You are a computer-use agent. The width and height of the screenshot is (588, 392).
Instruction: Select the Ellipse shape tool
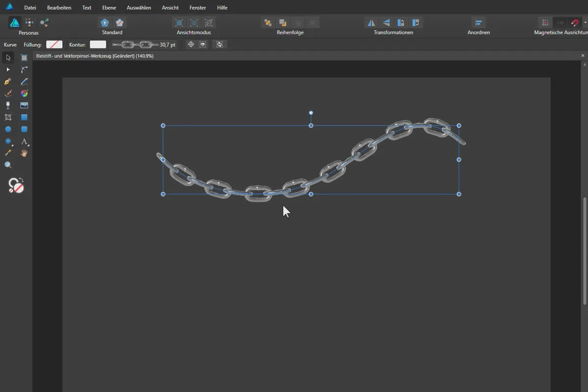(8, 129)
